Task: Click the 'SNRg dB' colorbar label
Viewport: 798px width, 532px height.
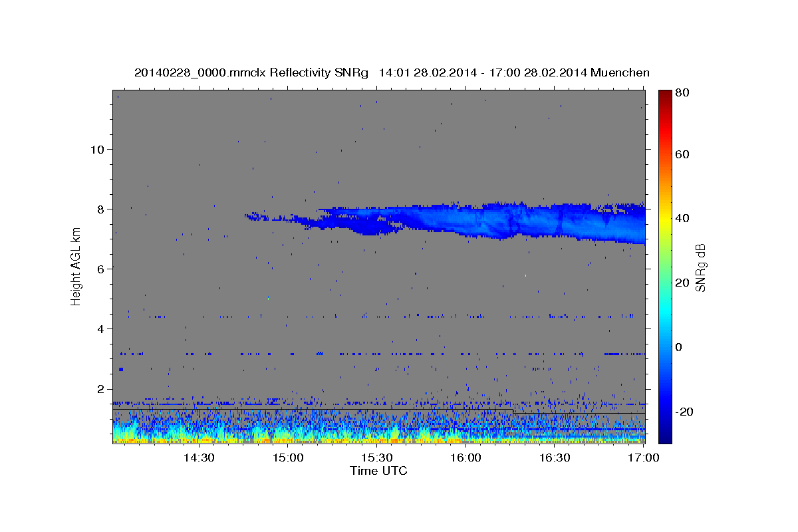Action: (x=700, y=268)
